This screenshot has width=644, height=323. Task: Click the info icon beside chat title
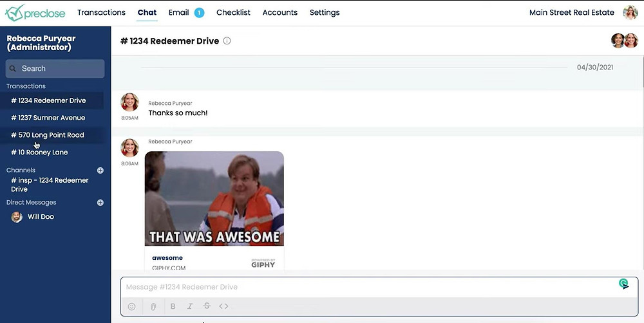pyautogui.click(x=227, y=41)
